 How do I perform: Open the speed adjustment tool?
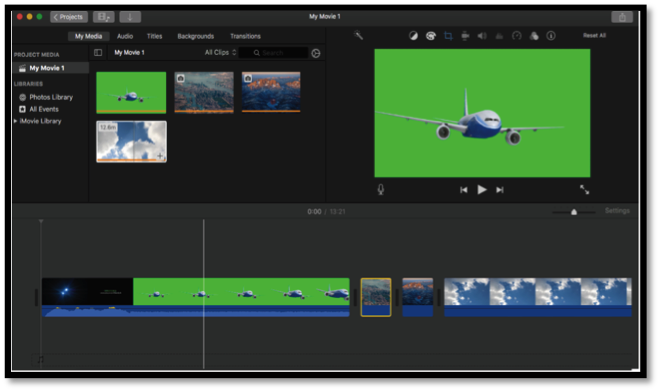pos(516,36)
